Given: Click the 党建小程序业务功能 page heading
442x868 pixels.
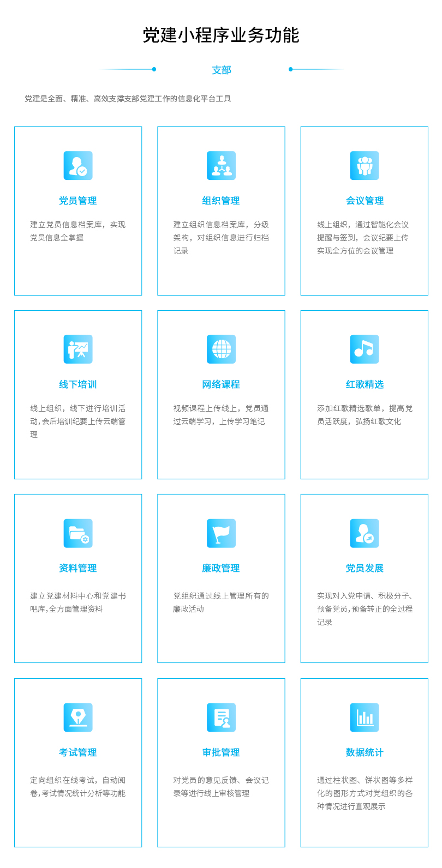Looking at the screenshot, I should tap(221, 35).
